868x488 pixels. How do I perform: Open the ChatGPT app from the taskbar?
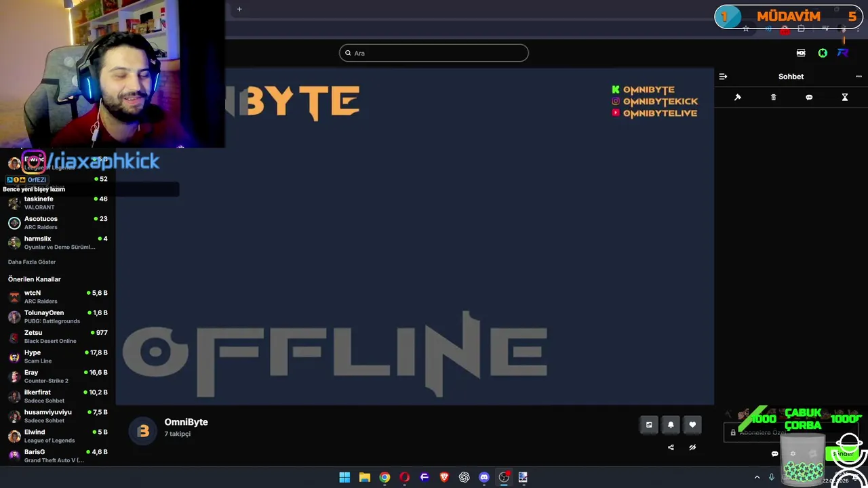coord(464,477)
